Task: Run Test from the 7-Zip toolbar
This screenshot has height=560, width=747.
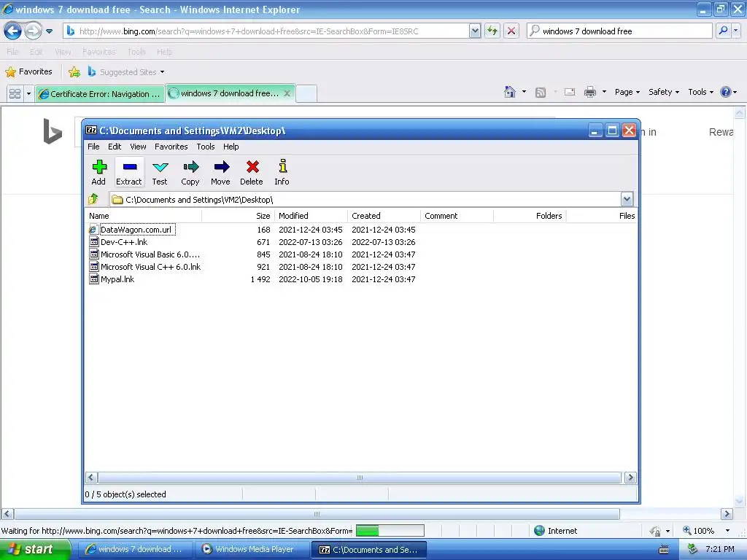Action: 160,172
